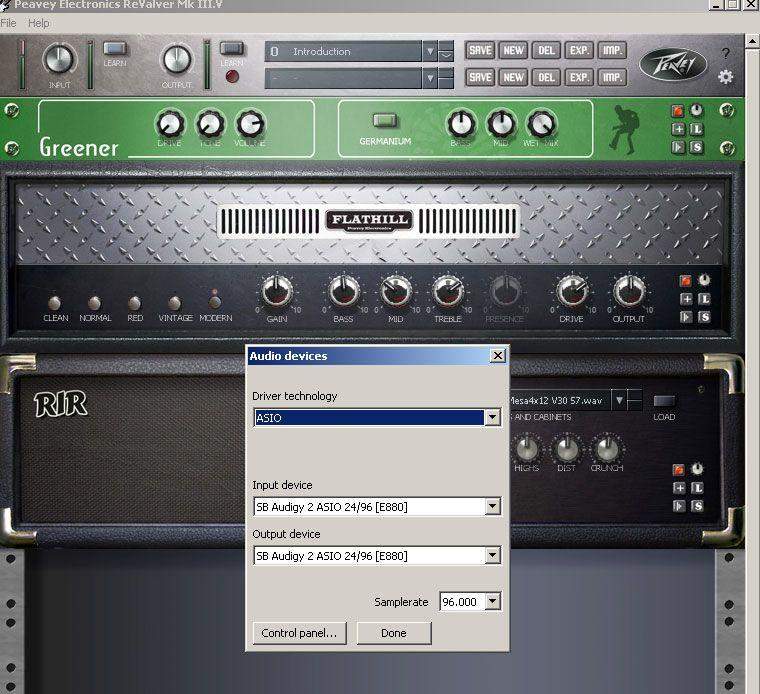
Task: Toggle the Flathill amp red power button
Action: [686, 281]
